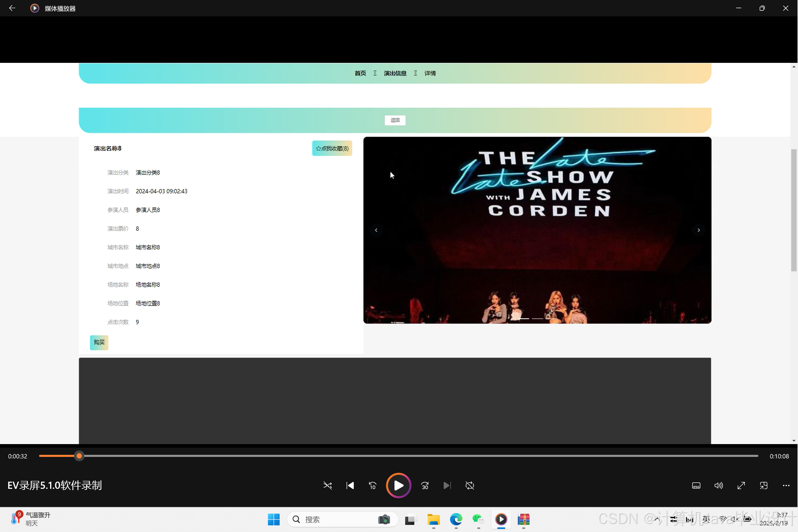Click the value 城市名称8
The height and width of the screenshot is (532, 798).
point(148,247)
